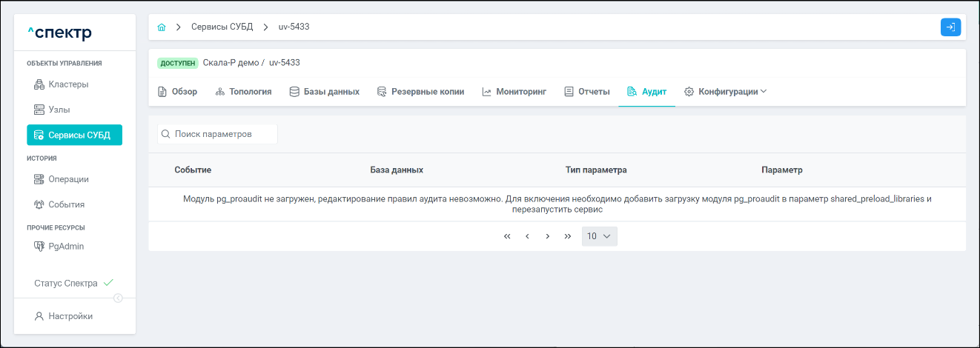Open Кластеры in the sidebar
Image resolution: width=980 pixels, height=348 pixels.
[x=68, y=84]
